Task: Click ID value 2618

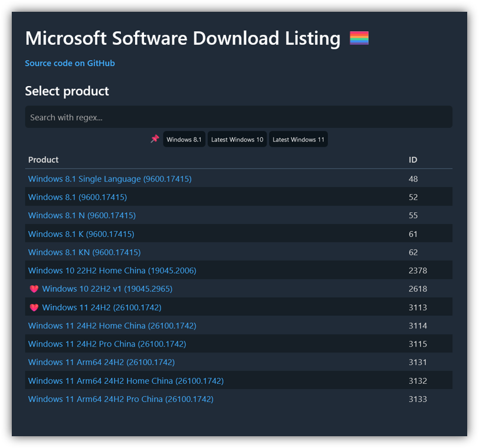Action: pyautogui.click(x=418, y=289)
